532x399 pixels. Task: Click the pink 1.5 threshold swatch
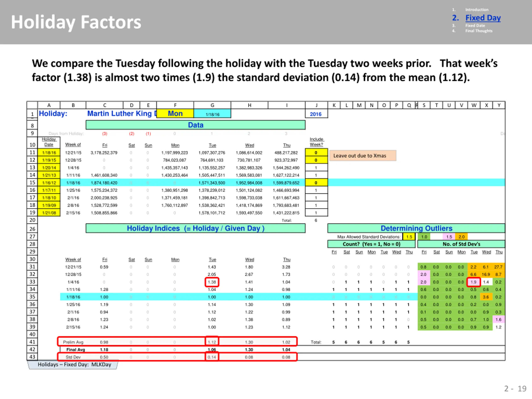pos(449,237)
